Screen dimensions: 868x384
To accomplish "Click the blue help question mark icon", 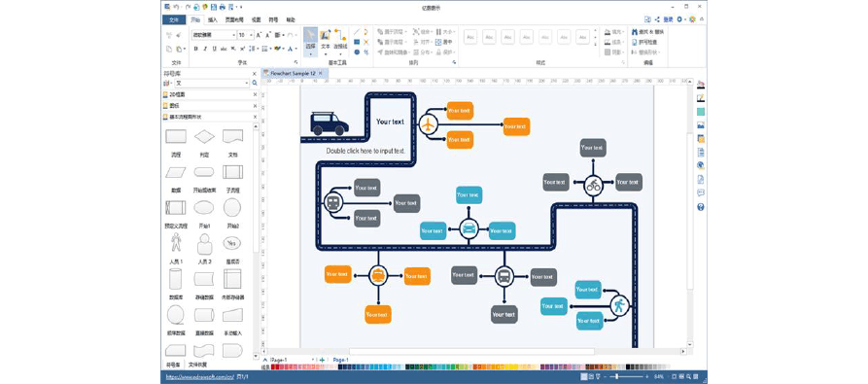I will pos(700,207).
